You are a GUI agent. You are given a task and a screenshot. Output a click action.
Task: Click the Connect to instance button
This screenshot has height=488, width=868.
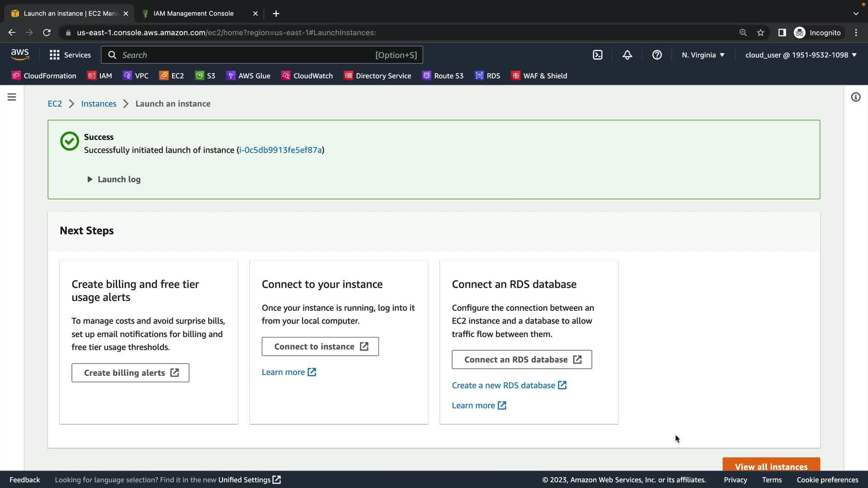pos(320,347)
